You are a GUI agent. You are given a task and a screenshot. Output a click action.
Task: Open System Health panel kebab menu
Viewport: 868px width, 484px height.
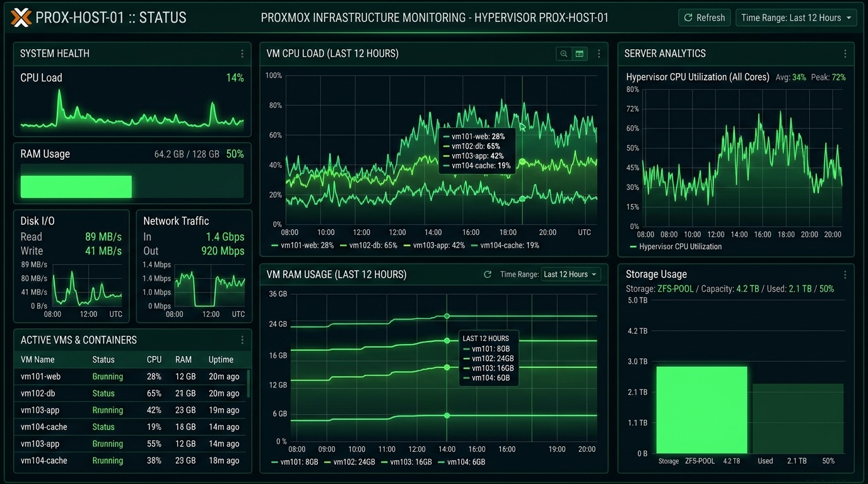click(242, 54)
